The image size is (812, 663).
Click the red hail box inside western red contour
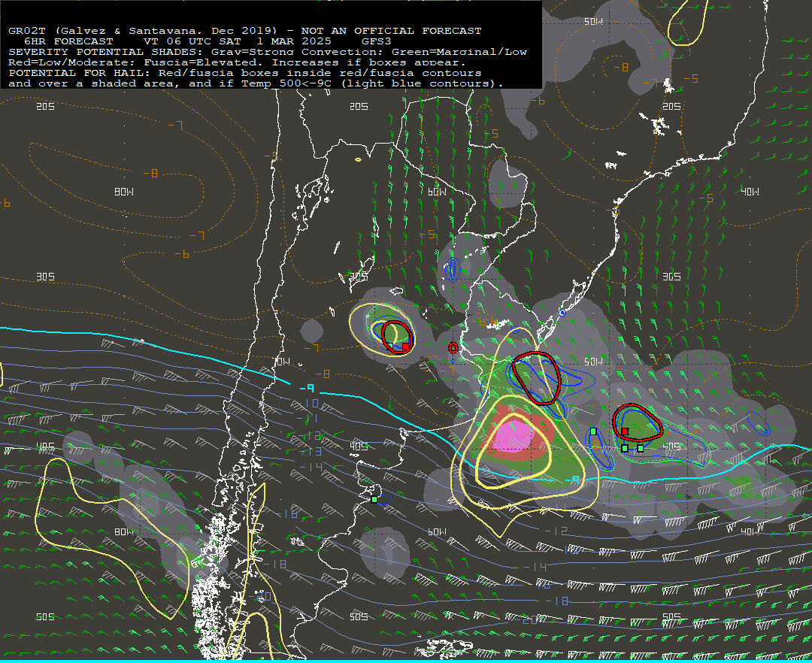coord(405,347)
